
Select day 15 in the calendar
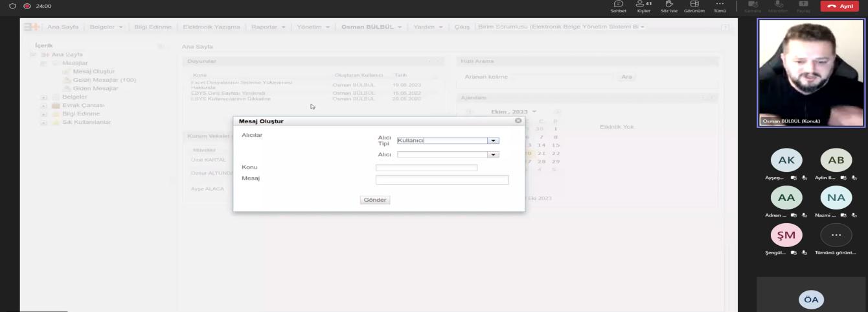click(555, 145)
